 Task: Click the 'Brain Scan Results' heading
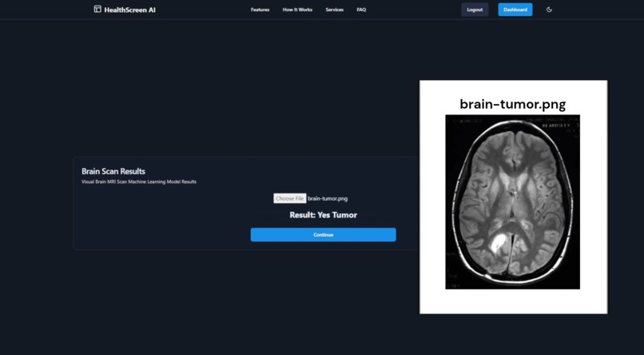click(x=113, y=171)
